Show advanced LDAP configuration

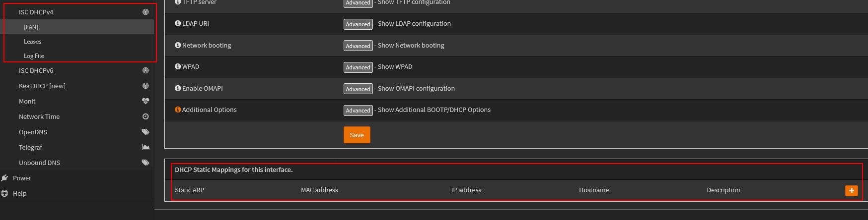pos(358,24)
